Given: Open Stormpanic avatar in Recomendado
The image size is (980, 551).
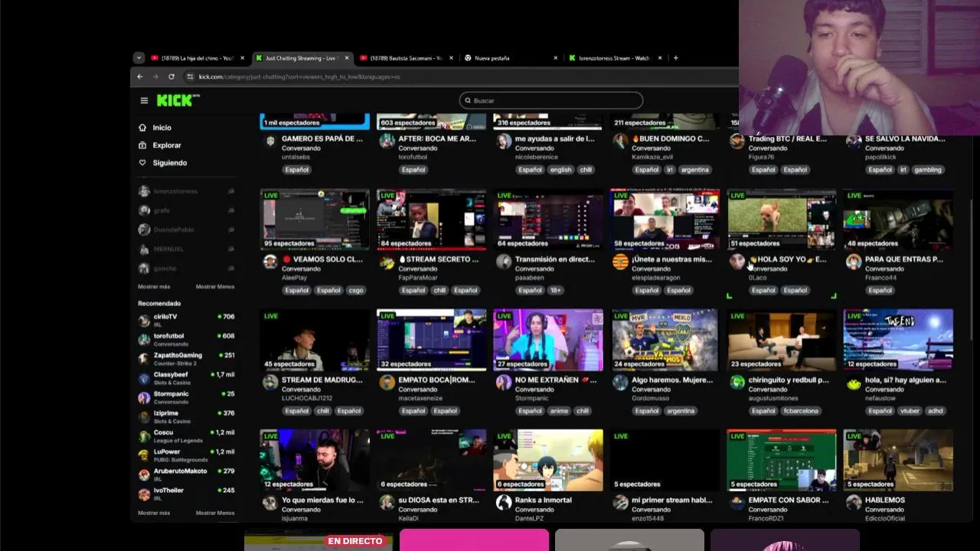Looking at the screenshot, I should [144, 398].
